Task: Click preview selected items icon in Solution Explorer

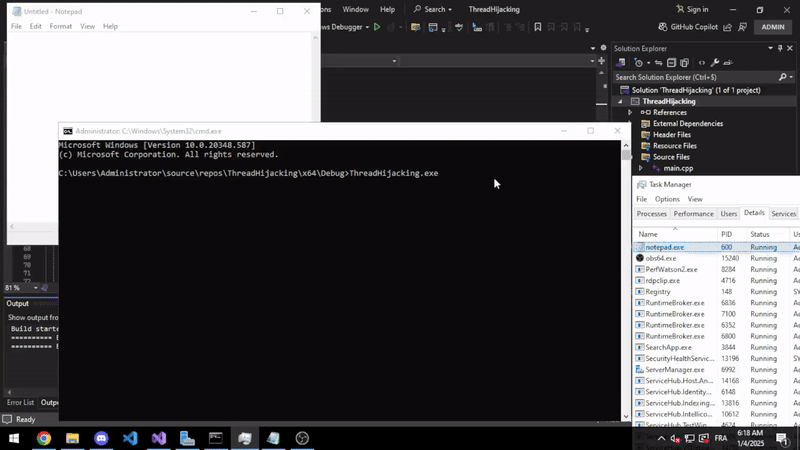Action: click(x=728, y=63)
